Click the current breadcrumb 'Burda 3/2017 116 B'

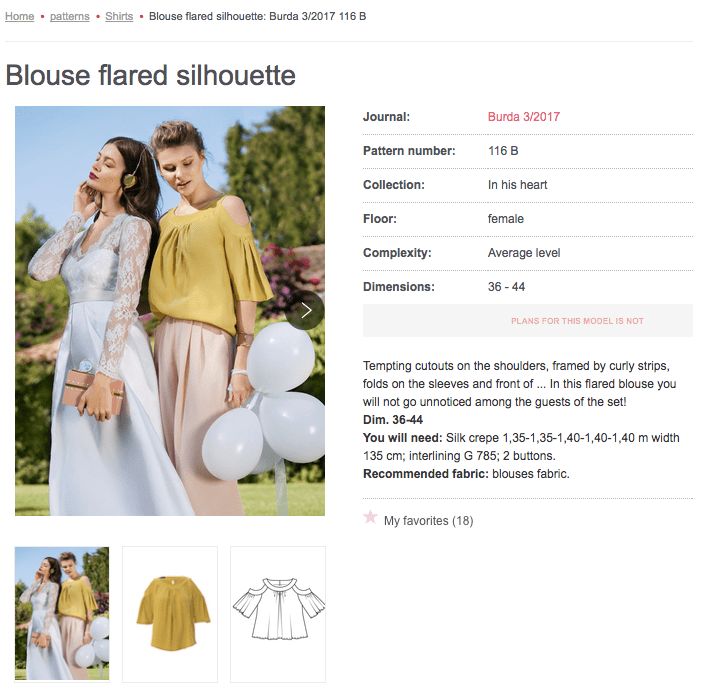click(318, 16)
